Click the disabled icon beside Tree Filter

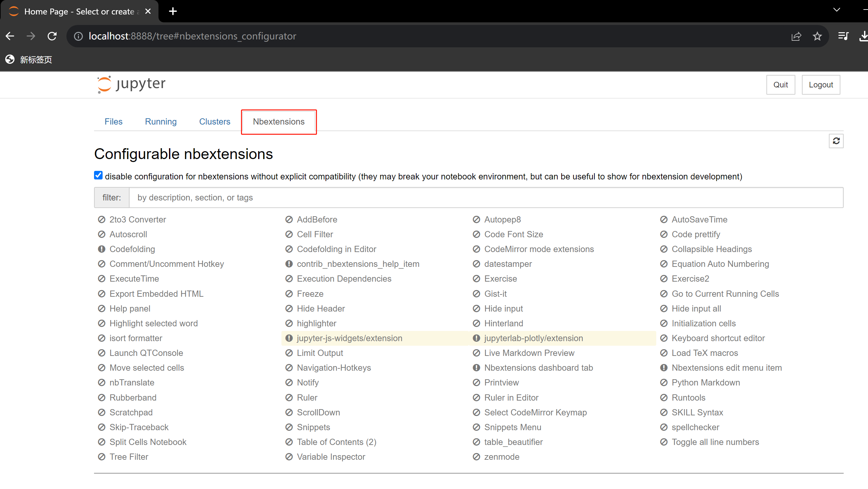101,457
